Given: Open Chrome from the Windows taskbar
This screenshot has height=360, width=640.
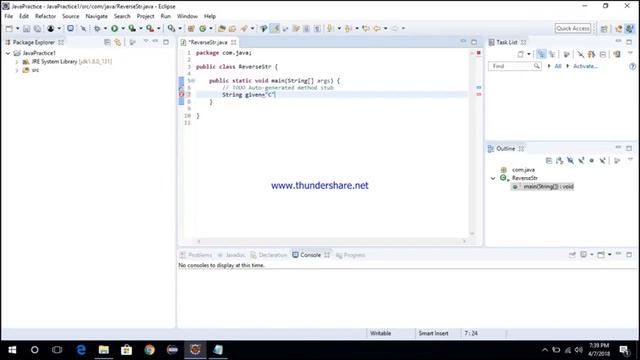Looking at the screenshot, I should (149, 350).
